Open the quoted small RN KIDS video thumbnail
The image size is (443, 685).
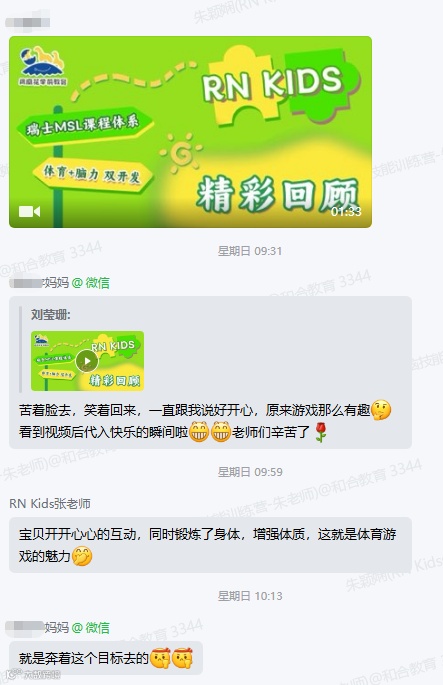tap(87, 361)
